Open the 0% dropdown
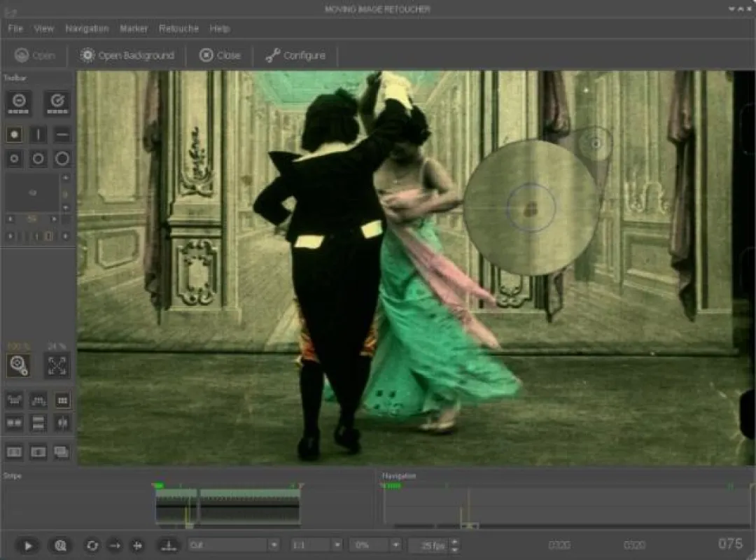The image size is (756, 560). click(x=375, y=545)
